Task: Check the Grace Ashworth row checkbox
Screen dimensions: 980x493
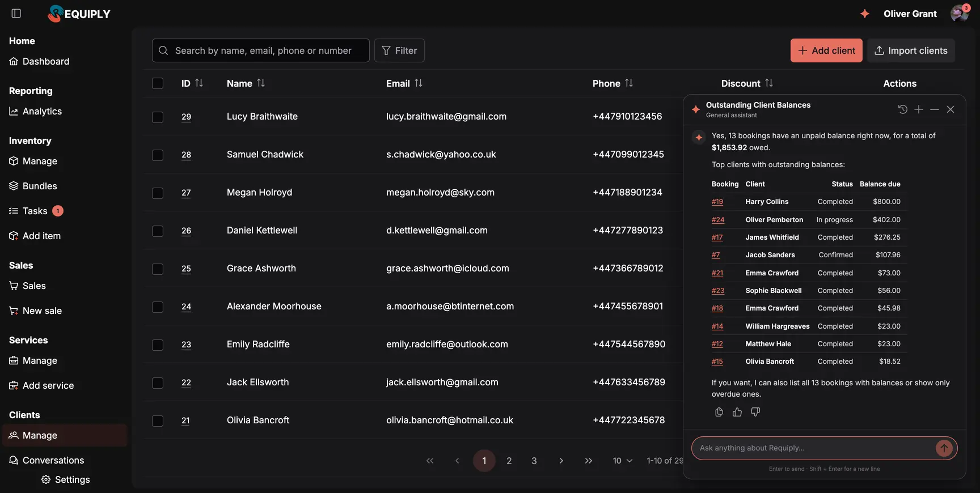Action: (158, 269)
